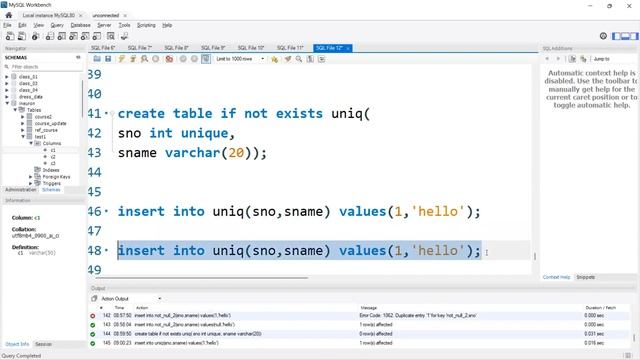Toggle autocommit mode button
The width and height of the screenshot is (640, 360).
click(x=206, y=59)
